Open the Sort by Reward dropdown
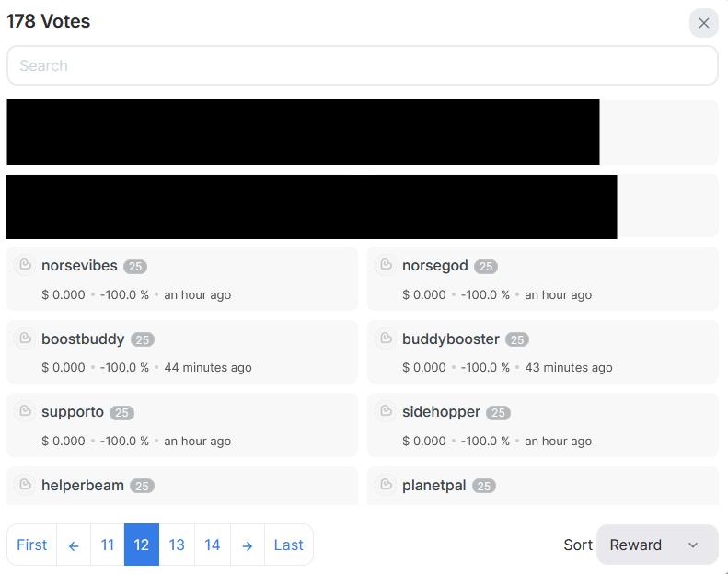The image size is (728, 574). (657, 545)
